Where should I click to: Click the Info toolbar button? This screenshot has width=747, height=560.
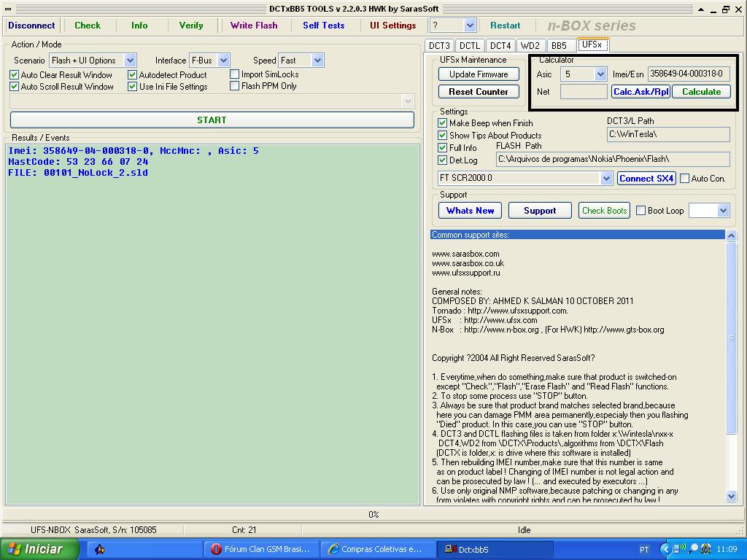(139, 26)
